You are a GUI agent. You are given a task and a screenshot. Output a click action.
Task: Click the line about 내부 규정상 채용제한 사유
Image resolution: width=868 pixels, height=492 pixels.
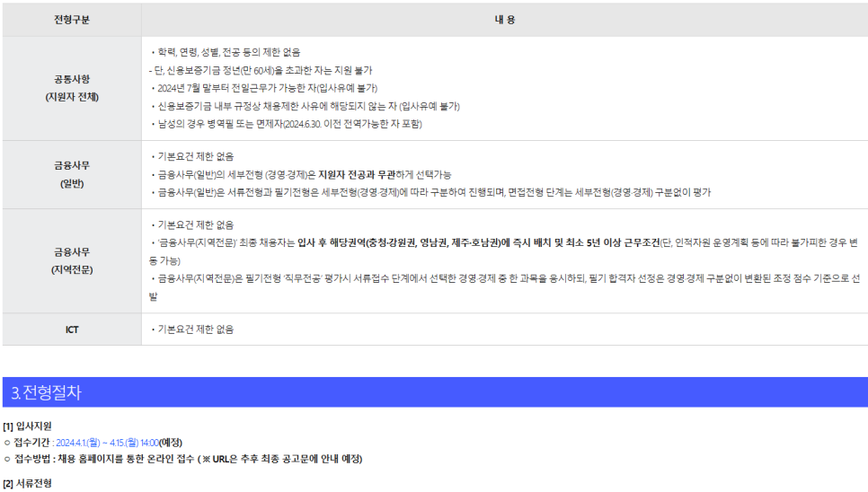point(305,106)
